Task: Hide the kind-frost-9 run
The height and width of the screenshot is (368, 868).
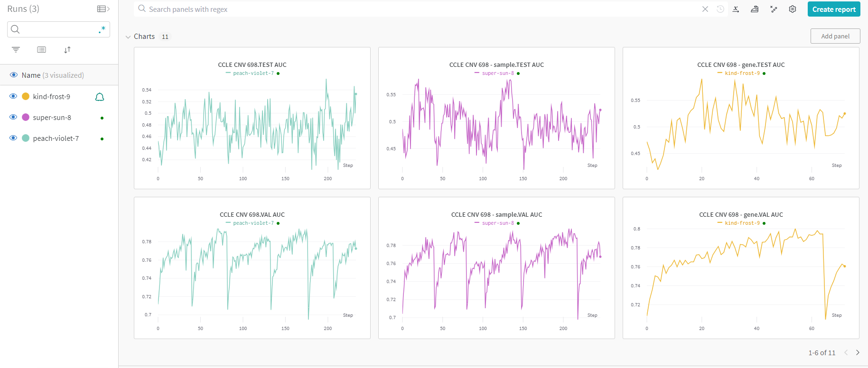Action: pyautogui.click(x=13, y=96)
